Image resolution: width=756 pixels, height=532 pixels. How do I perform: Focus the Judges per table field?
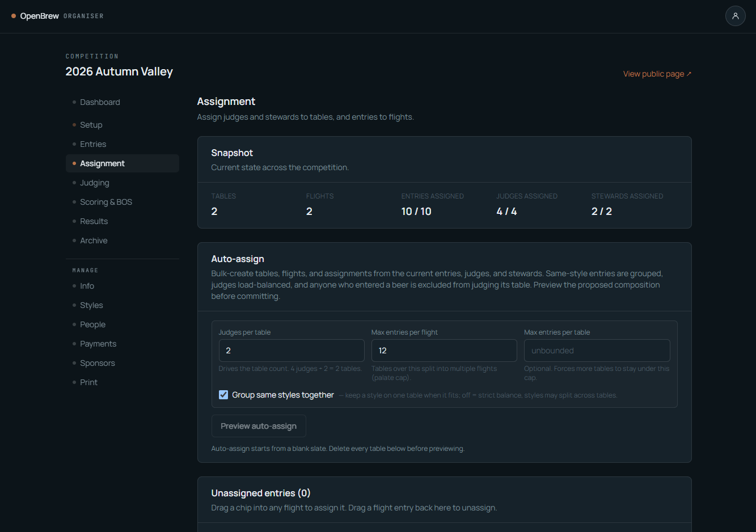point(292,351)
